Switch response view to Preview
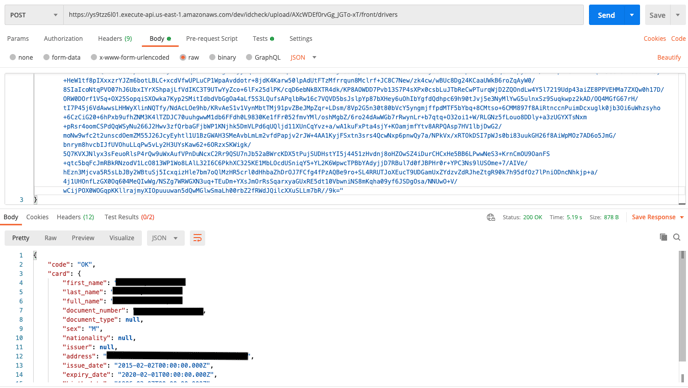This screenshot has height=388, width=688. tap(83, 238)
